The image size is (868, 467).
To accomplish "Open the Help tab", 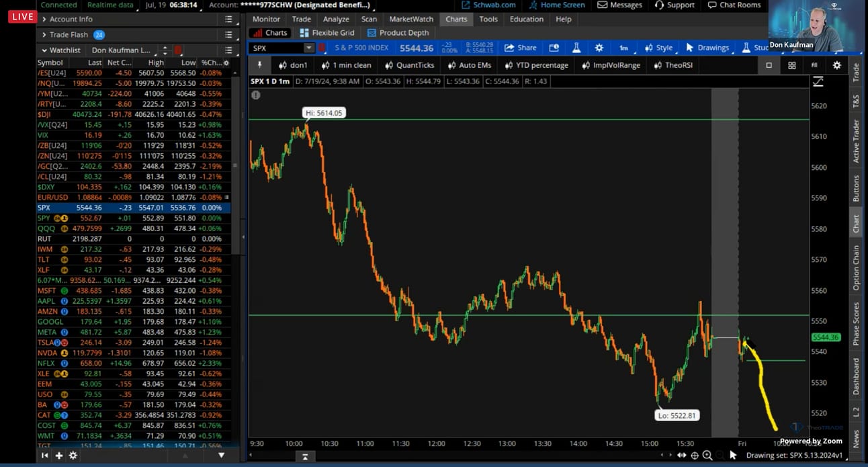I will click(564, 19).
